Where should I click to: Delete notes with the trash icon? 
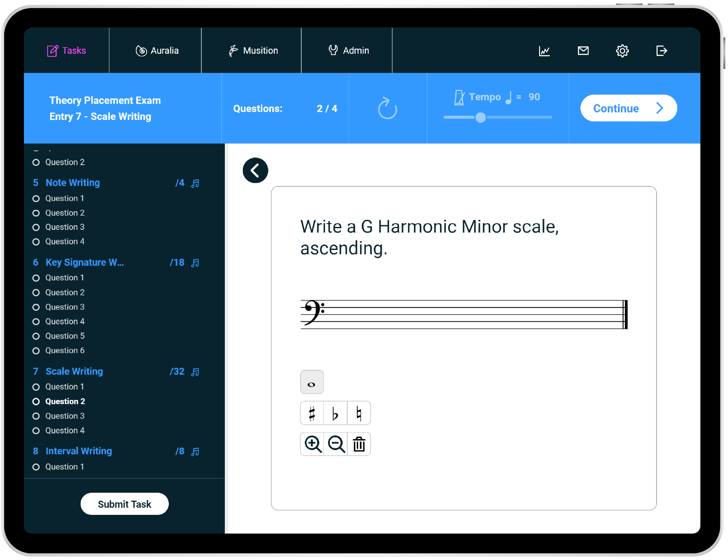click(359, 444)
